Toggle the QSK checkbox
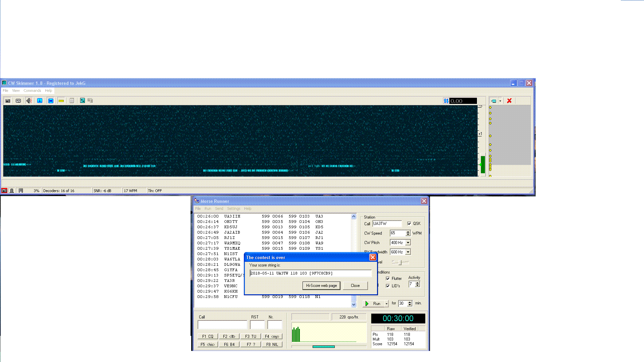 point(409,224)
